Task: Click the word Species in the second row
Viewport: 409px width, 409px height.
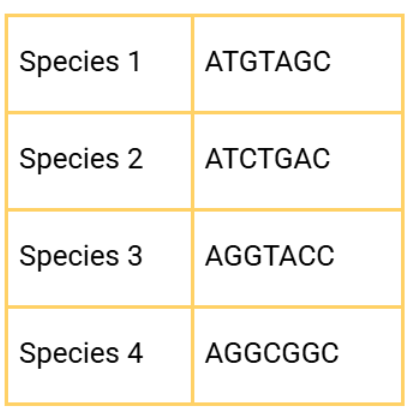Action: [x=69, y=160]
